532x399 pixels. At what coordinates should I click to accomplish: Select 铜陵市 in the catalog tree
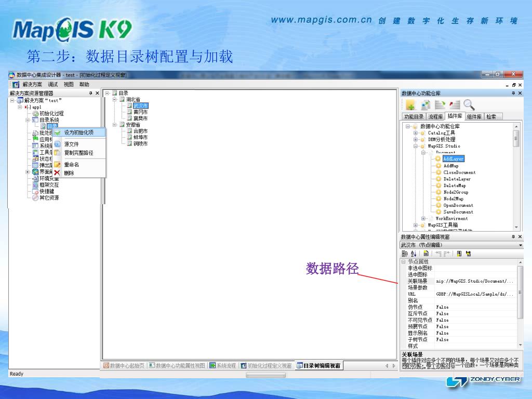coord(140,143)
